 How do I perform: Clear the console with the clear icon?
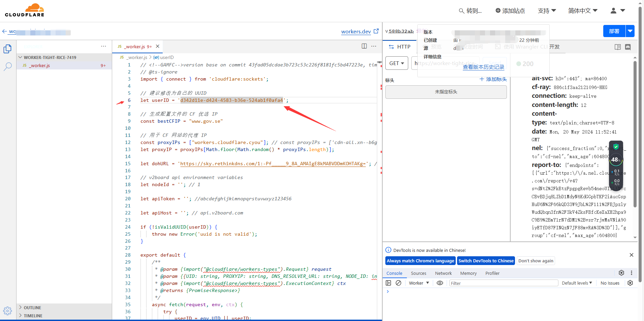tap(398, 283)
